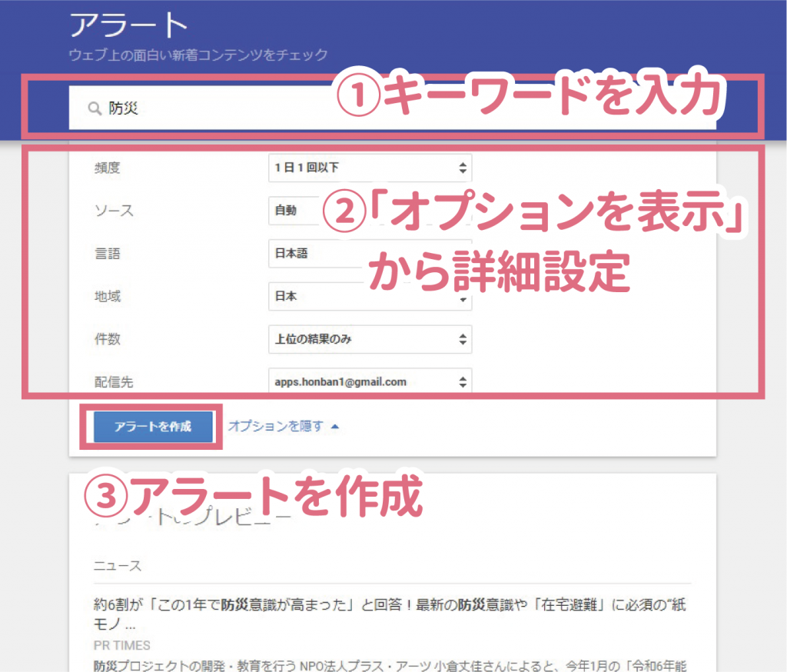Open the 頻度 dropdown showing 1日1回以下
Viewport: 787px width, 672px height.
tap(370, 168)
